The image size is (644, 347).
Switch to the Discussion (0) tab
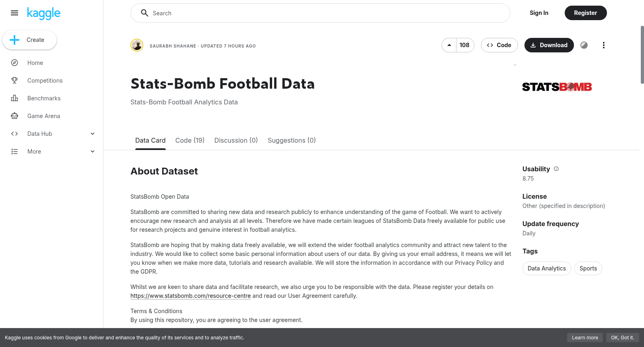click(236, 140)
